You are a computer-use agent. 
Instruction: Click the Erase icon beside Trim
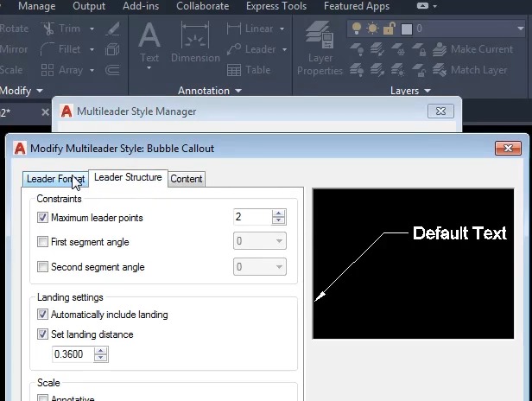112,29
